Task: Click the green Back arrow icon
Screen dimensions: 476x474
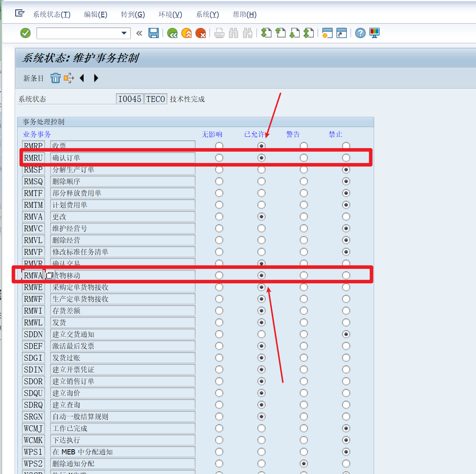Action: click(x=172, y=33)
